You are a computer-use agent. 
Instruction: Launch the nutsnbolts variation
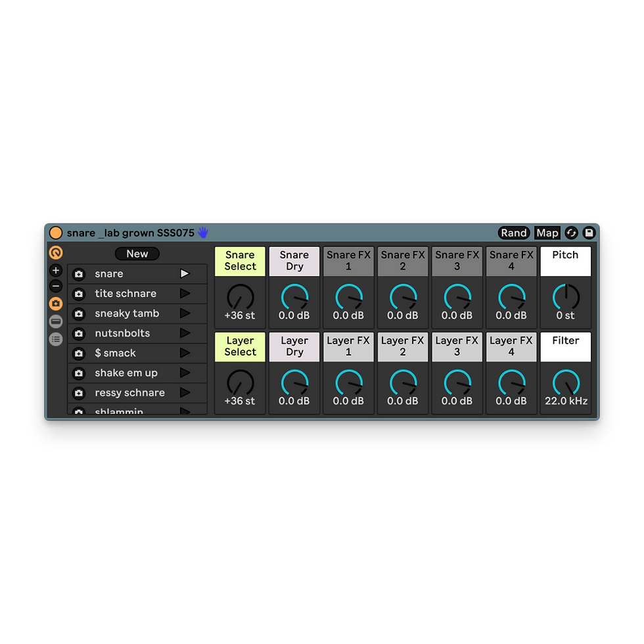click(185, 333)
